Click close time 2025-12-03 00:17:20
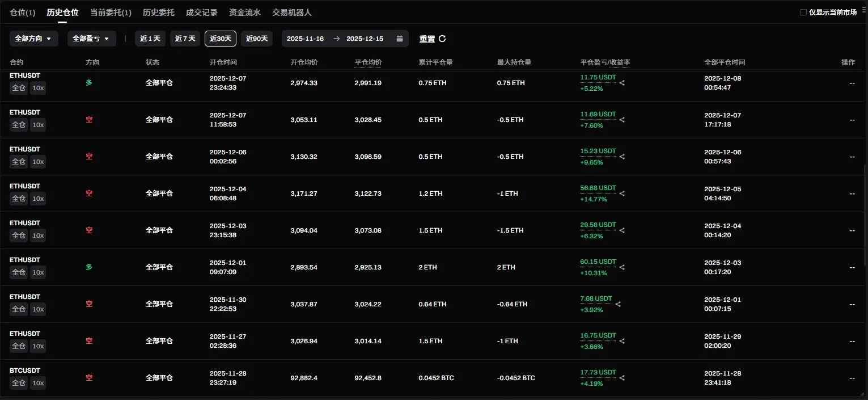This screenshot has height=400, width=868. [x=722, y=267]
